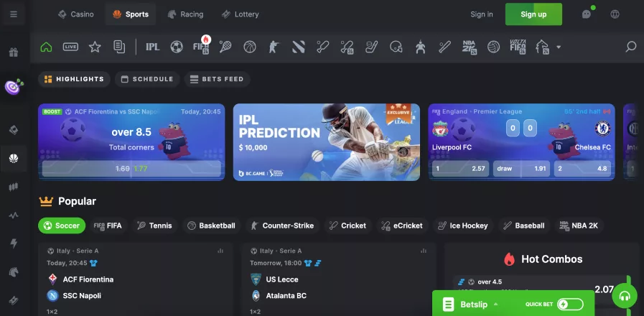
Task: Select the cricket bat icon in the sports toolbar
Action: coord(323,47)
